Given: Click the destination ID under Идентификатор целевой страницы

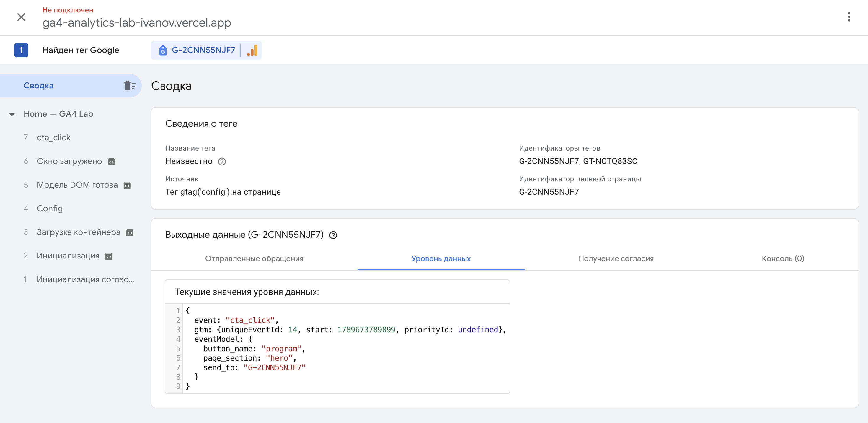Looking at the screenshot, I should tap(549, 192).
